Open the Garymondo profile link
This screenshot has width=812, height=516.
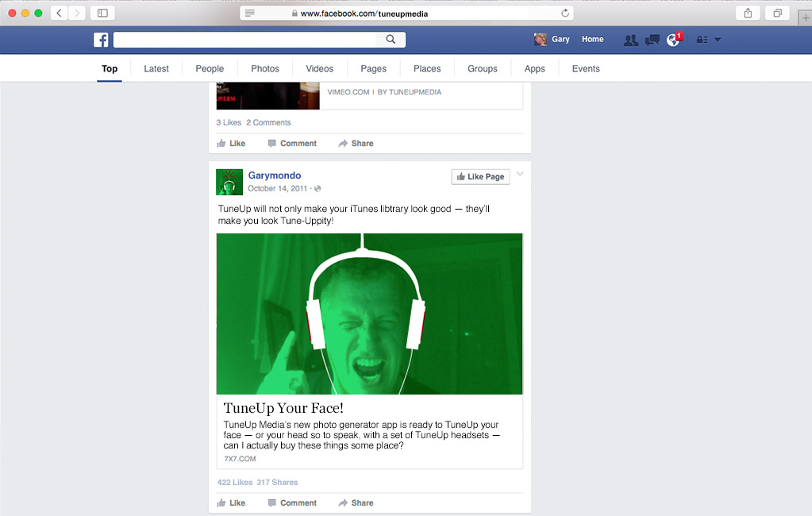[x=274, y=175]
